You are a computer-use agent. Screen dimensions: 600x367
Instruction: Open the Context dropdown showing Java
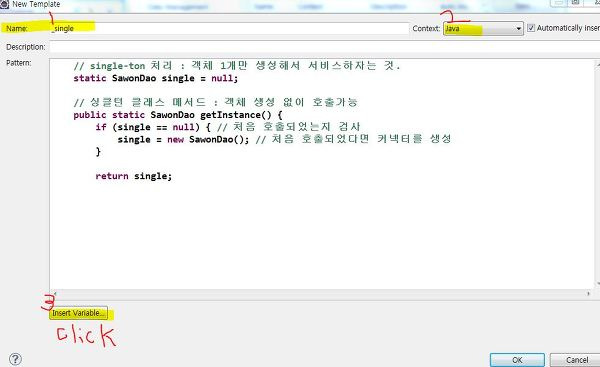click(483, 28)
